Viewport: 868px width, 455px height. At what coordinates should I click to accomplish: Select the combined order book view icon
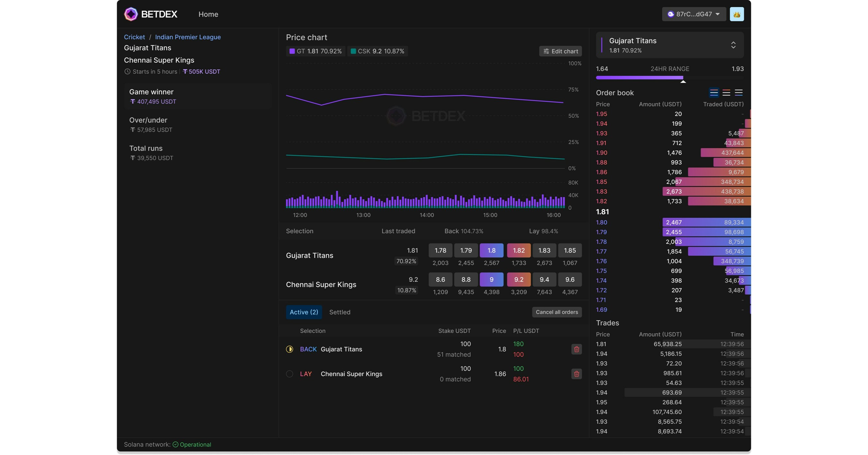714,92
